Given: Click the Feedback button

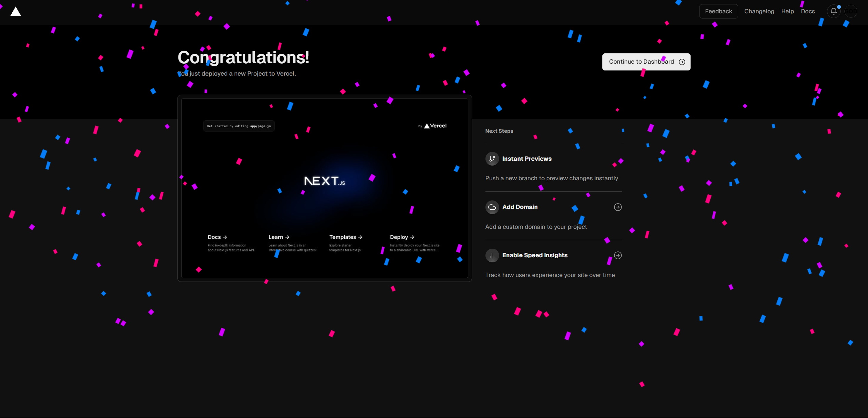Looking at the screenshot, I should (x=718, y=11).
